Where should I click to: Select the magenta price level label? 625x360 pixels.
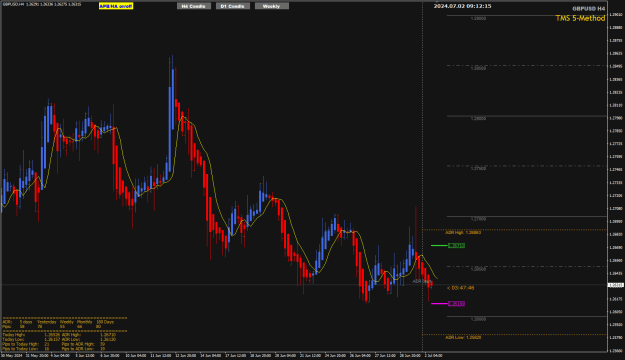pyautogui.click(x=456, y=304)
